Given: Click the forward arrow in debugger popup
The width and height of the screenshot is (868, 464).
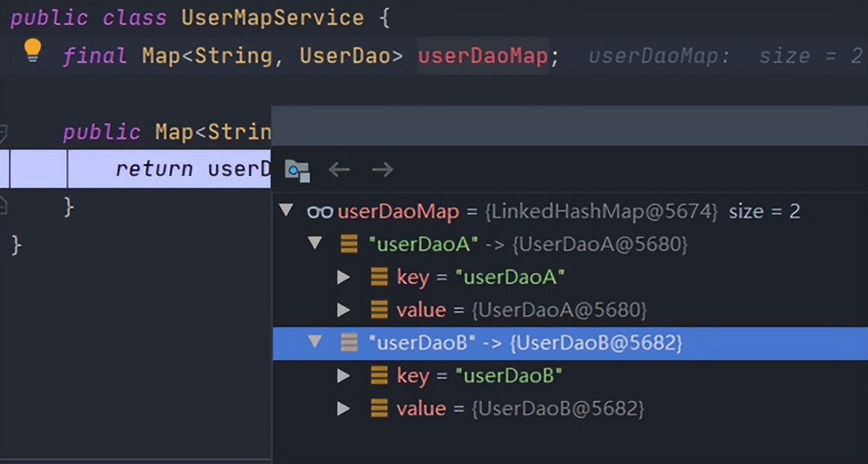Looking at the screenshot, I should (383, 170).
